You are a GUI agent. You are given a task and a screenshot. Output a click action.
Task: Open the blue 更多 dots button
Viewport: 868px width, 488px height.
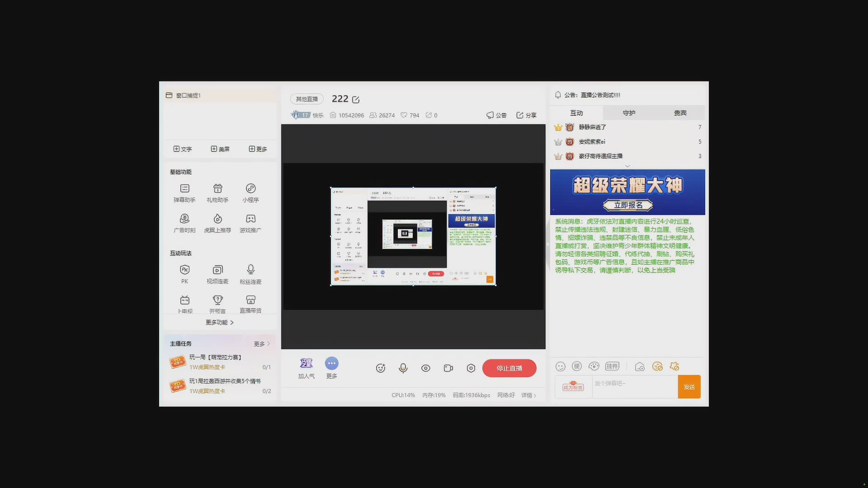pyautogui.click(x=331, y=368)
